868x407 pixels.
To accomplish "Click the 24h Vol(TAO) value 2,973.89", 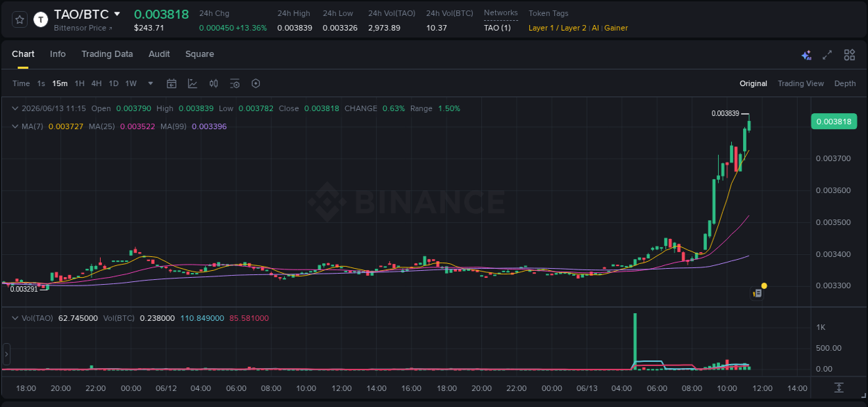I will click(x=384, y=28).
